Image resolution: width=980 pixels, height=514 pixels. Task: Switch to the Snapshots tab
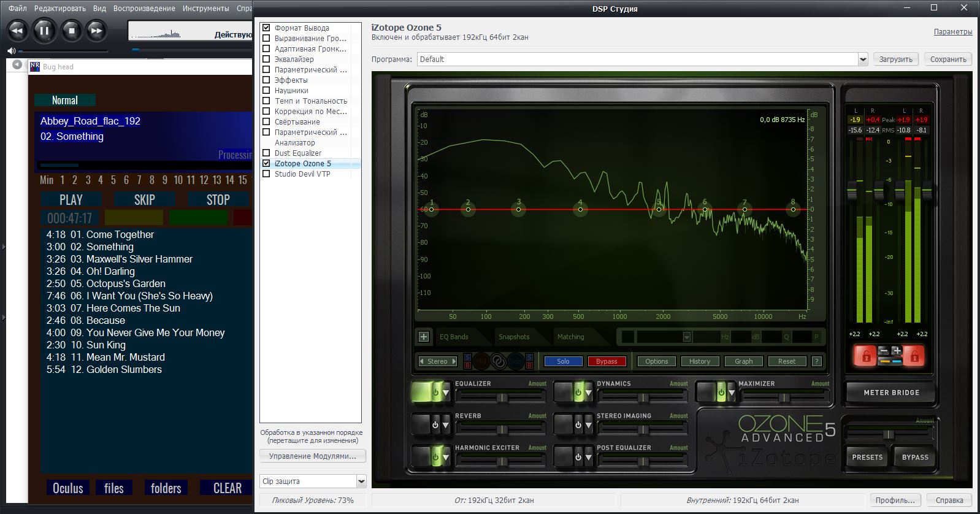(514, 337)
